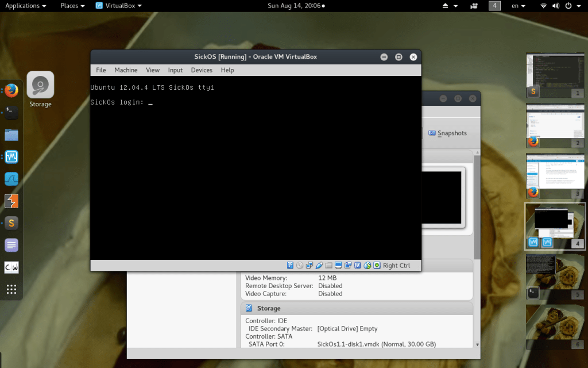
Task: Open the Machine menu of the VM window
Action: (126, 70)
